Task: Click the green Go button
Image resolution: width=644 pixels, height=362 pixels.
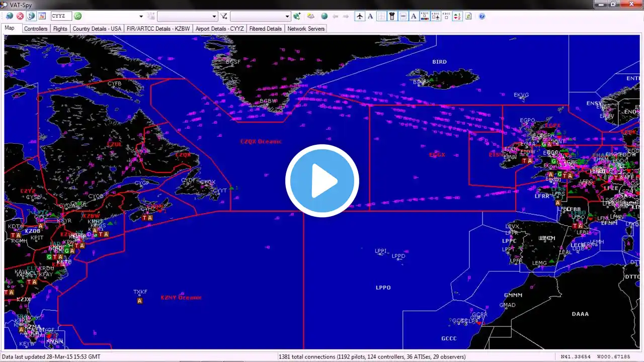Action: pos(78,16)
